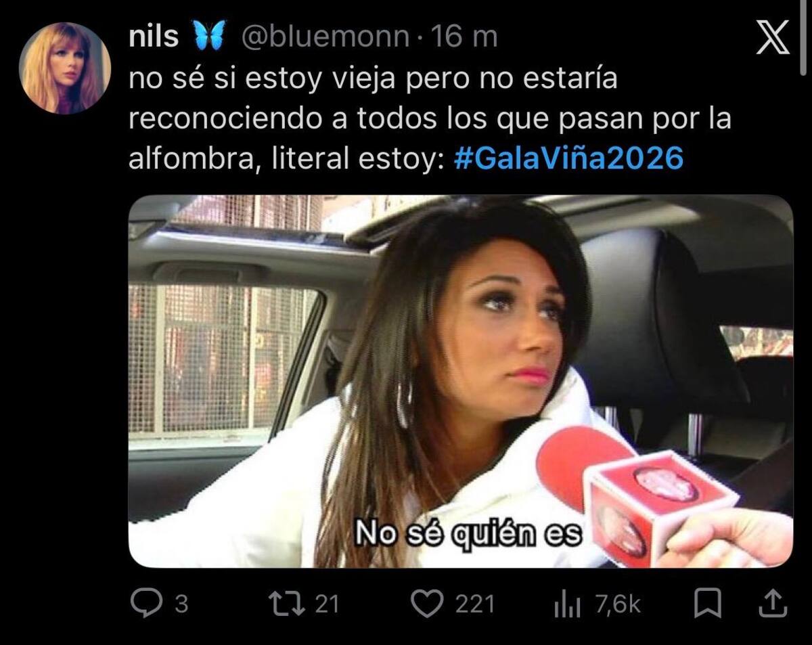
Task: Enlarge the attached meme image of woman in car
Action: point(460,381)
